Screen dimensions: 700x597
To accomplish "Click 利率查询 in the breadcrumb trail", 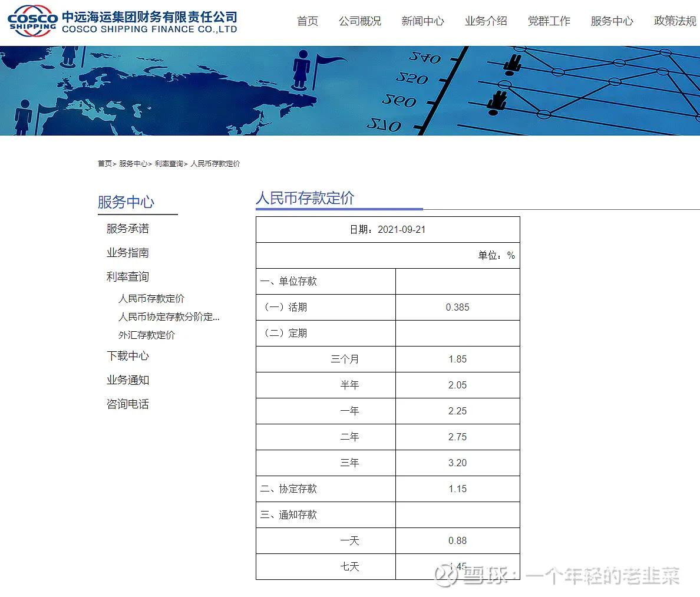I will [x=171, y=164].
